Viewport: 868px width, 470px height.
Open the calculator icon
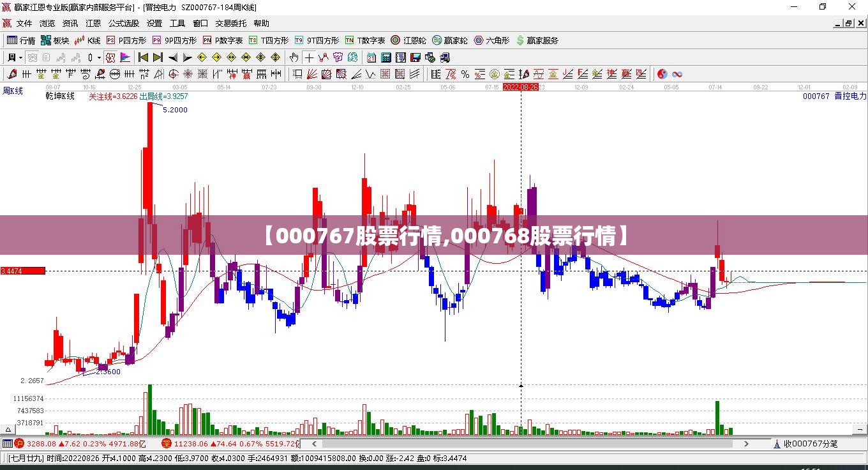point(385,57)
